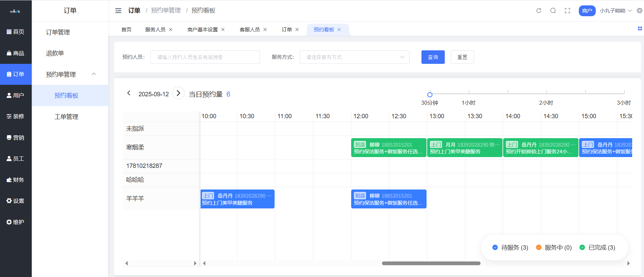The height and width of the screenshot is (277, 644).
Task: Click the 重置 button
Action: pos(462,57)
